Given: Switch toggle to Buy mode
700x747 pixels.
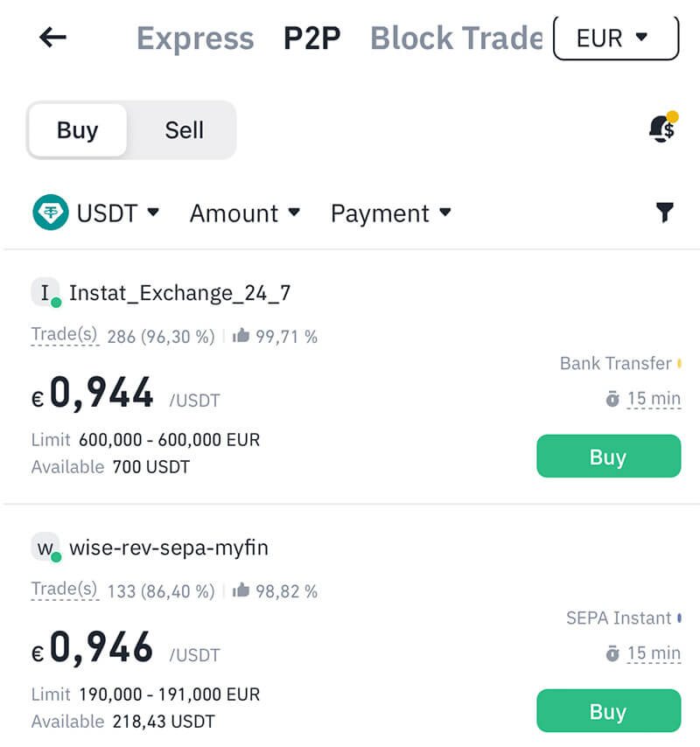Looking at the screenshot, I should click(x=77, y=130).
